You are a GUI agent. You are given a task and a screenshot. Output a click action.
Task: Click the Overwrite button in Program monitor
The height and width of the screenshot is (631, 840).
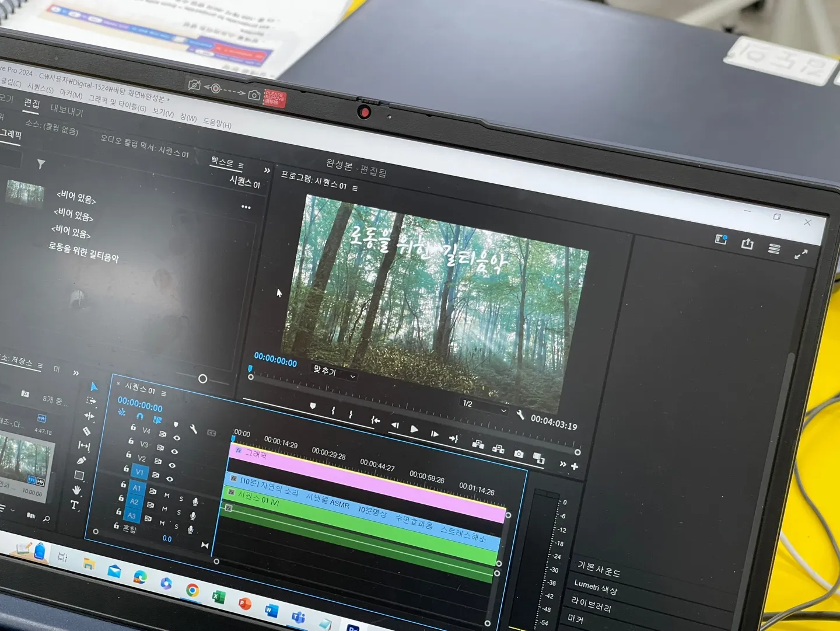pyautogui.click(x=498, y=448)
